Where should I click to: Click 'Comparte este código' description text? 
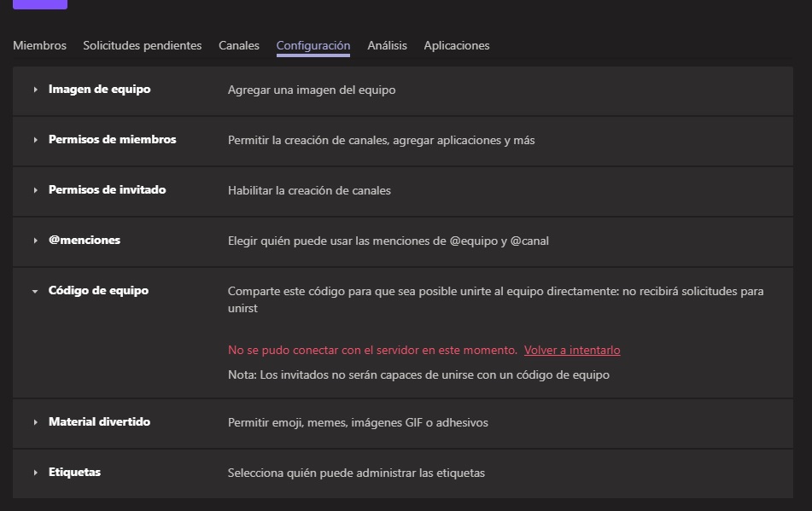pos(495,299)
